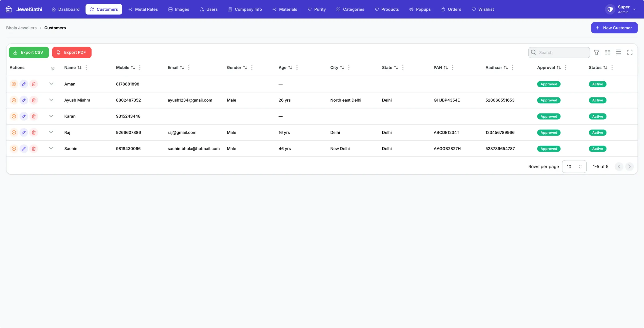644x328 pixels.
Task: Click the JewelSathi logo
Action: (24, 9)
